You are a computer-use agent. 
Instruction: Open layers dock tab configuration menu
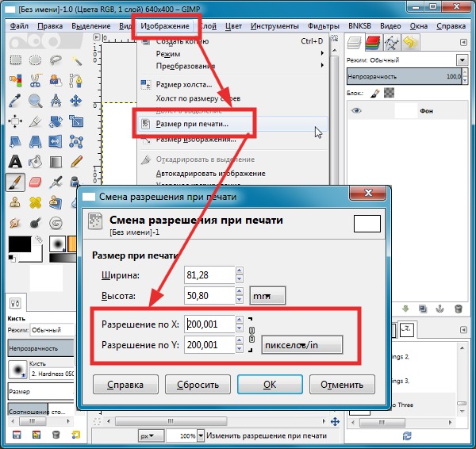coord(463,42)
